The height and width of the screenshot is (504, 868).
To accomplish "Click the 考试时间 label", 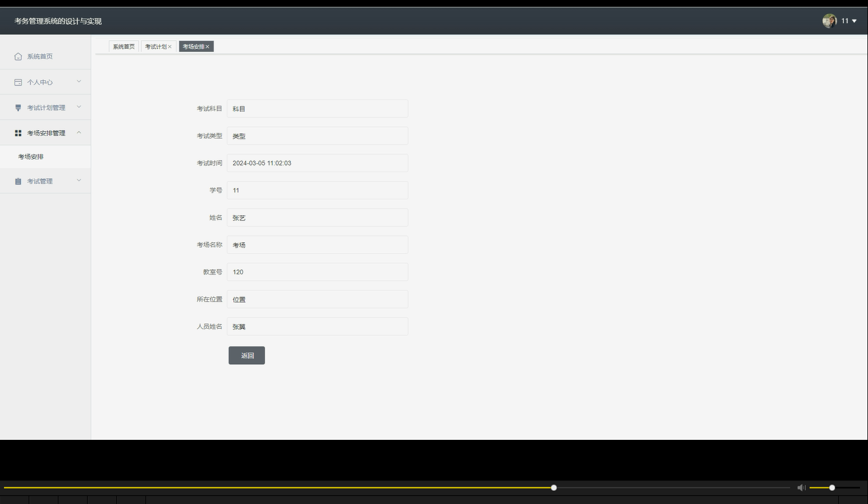I will tap(210, 163).
